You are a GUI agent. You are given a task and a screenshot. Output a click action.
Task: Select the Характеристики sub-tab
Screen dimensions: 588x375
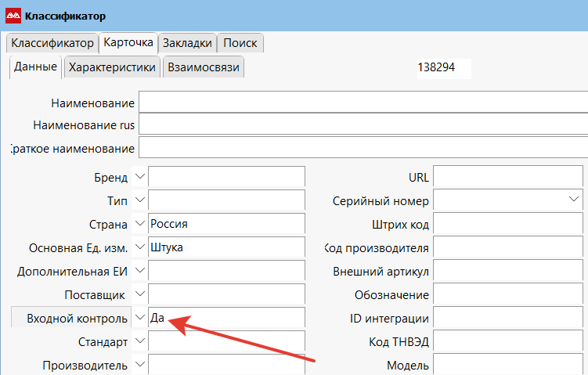coord(112,67)
